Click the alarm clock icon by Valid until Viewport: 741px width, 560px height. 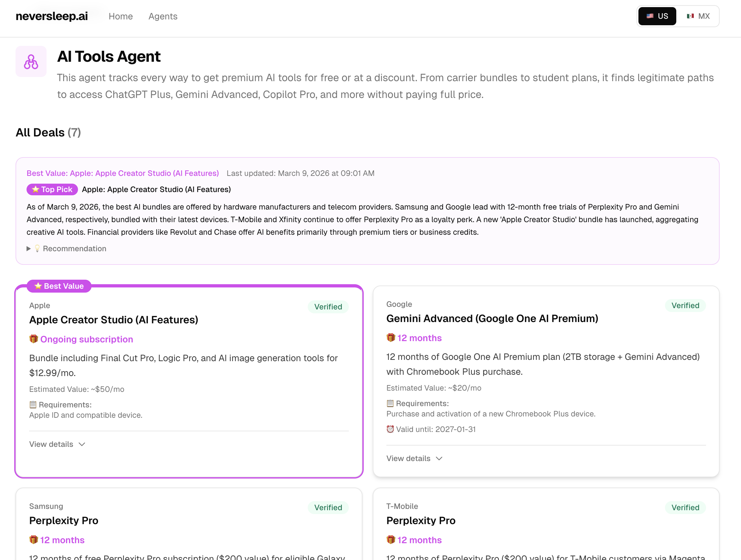pyautogui.click(x=390, y=429)
